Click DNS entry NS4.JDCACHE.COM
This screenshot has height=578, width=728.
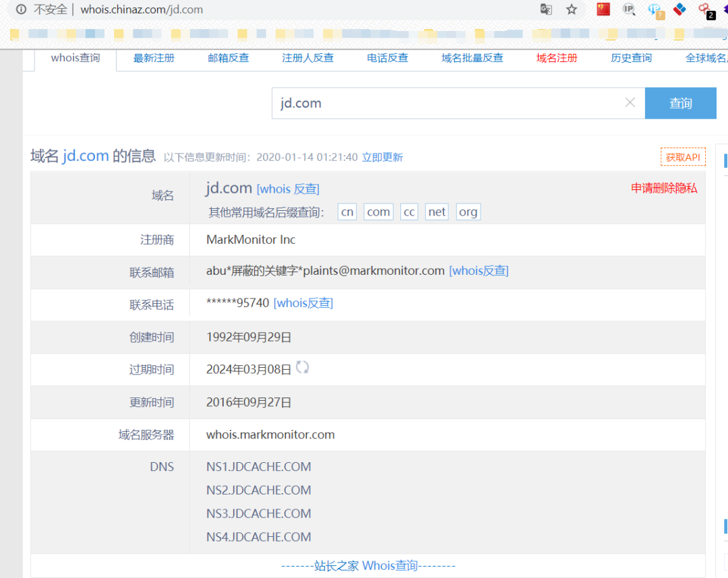[x=259, y=537]
